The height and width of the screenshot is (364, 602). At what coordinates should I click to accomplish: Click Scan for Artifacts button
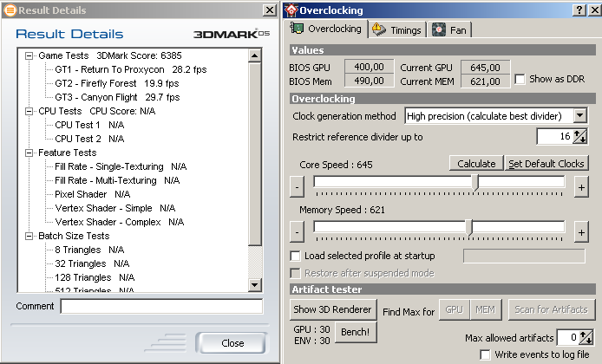coord(552,309)
